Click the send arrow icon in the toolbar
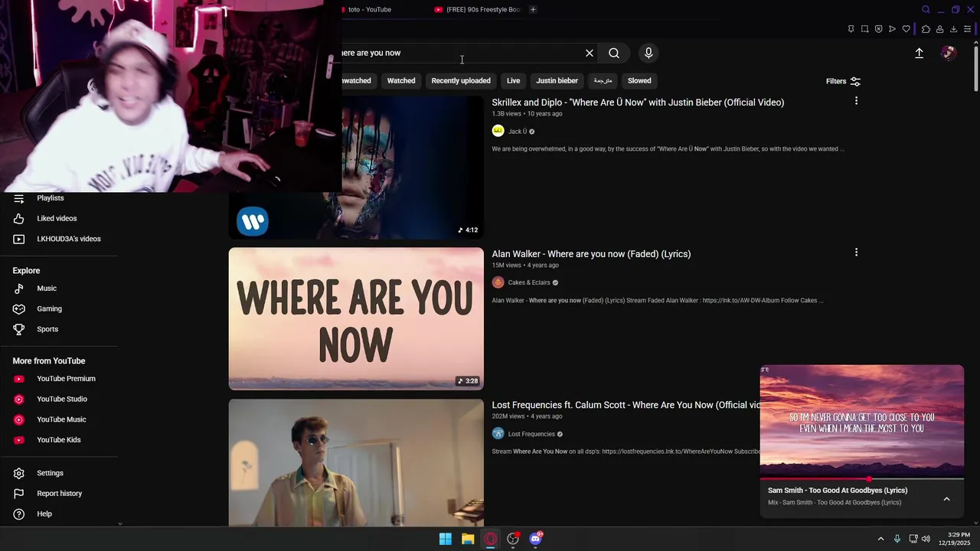 point(892,29)
